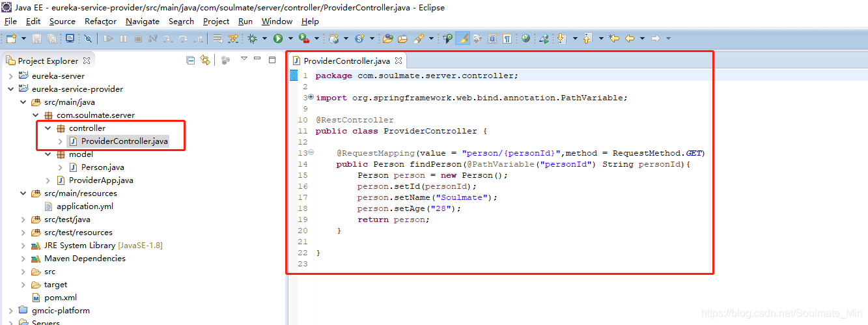This screenshot has height=325, width=868.
Task: Expand the eureka-server project
Action: 10,76
